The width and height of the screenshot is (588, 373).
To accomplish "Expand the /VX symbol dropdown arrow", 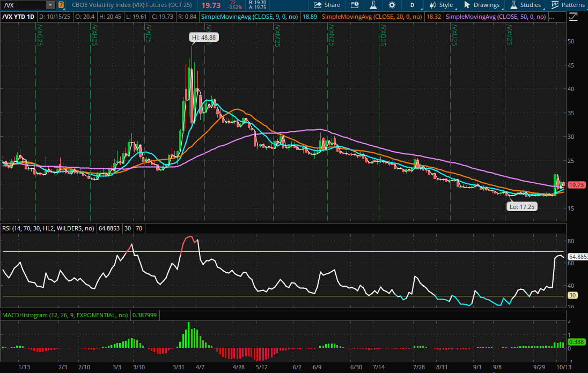I will pos(50,5).
